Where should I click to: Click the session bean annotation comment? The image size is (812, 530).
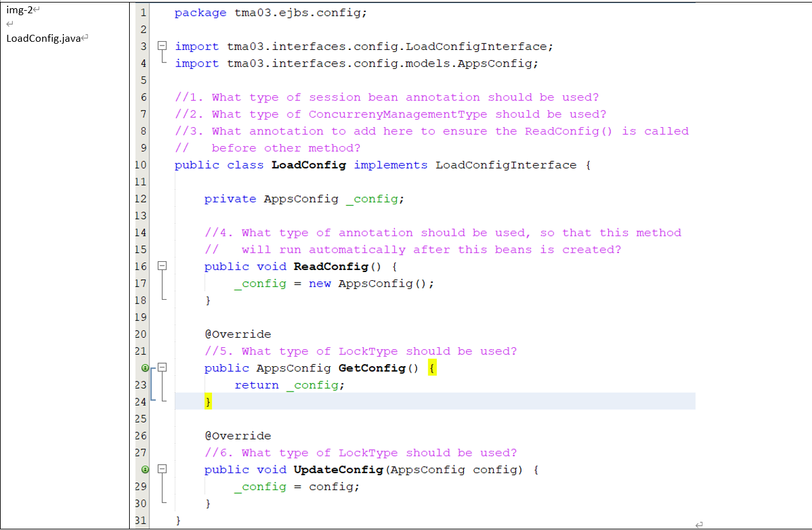pyautogui.click(x=387, y=97)
